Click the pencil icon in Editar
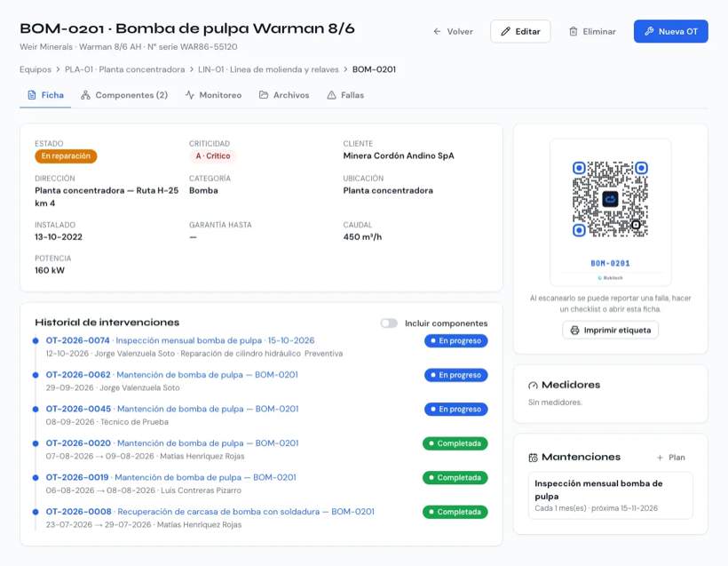728x566 pixels. pos(505,32)
